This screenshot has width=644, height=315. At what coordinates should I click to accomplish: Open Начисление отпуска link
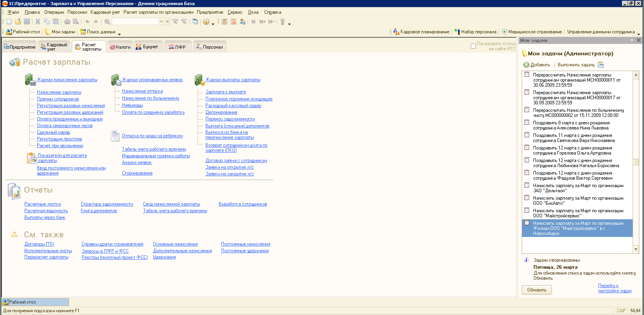142,91
